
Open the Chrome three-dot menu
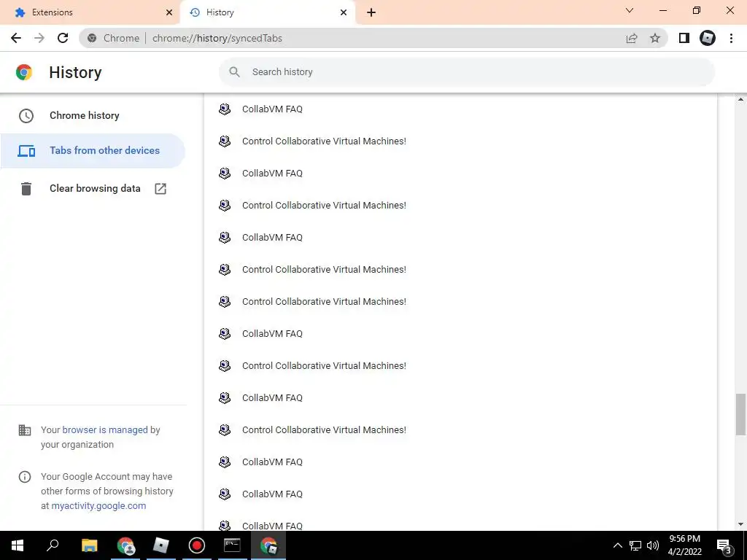pos(731,38)
